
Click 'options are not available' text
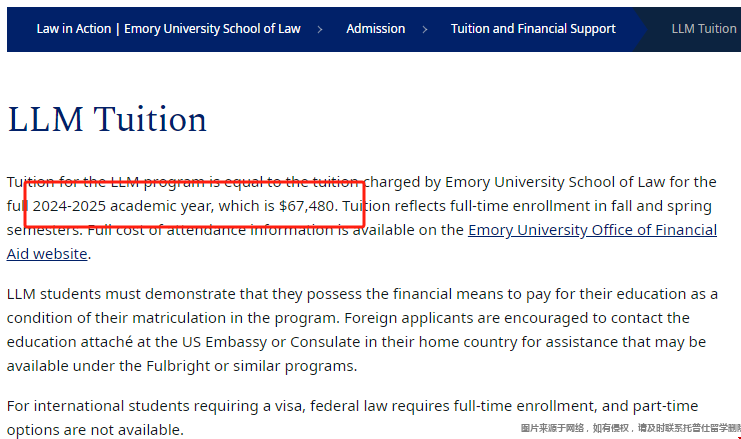tap(94, 430)
